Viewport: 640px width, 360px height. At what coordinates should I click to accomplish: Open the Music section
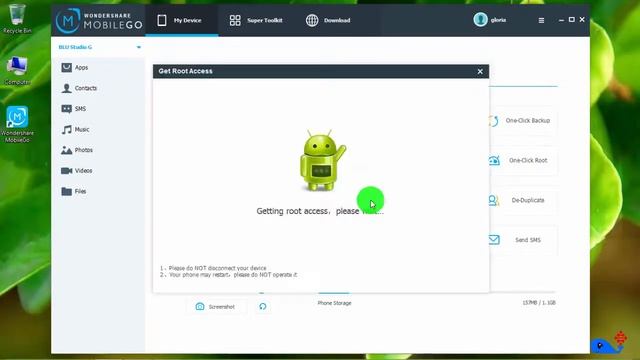[76, 129]
